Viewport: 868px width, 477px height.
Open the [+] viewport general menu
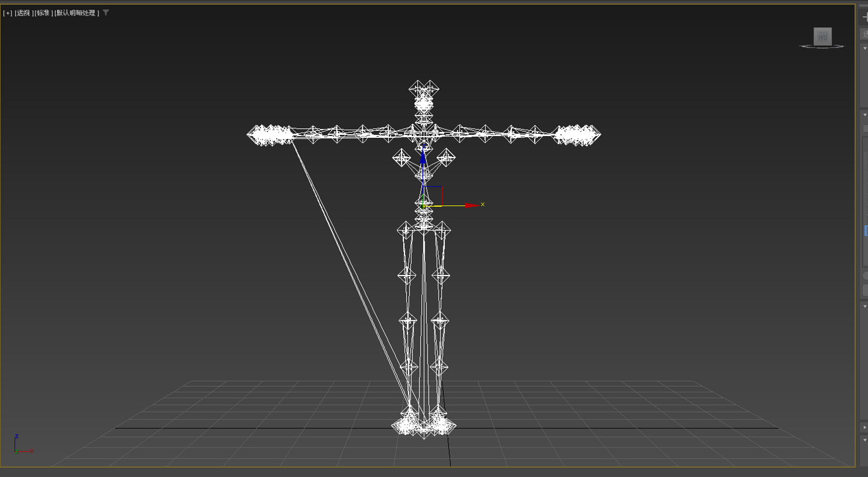tap(8, 13)
